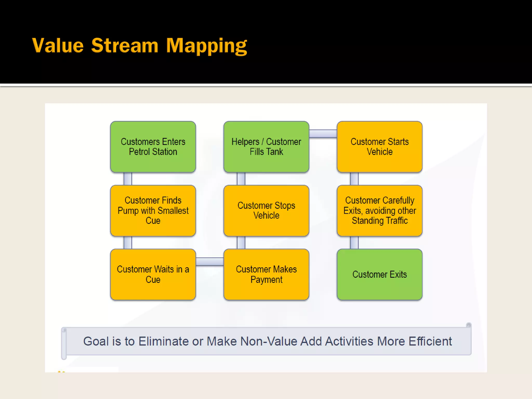
Task: Click connector between Fills Tank and Starts Vehicle
Action: tap(323, 134)
